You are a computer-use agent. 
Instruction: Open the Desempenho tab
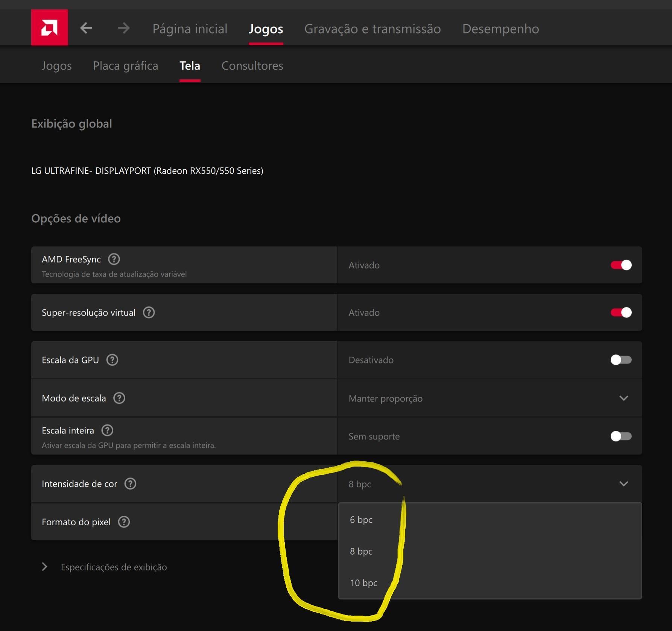(501, 29)
